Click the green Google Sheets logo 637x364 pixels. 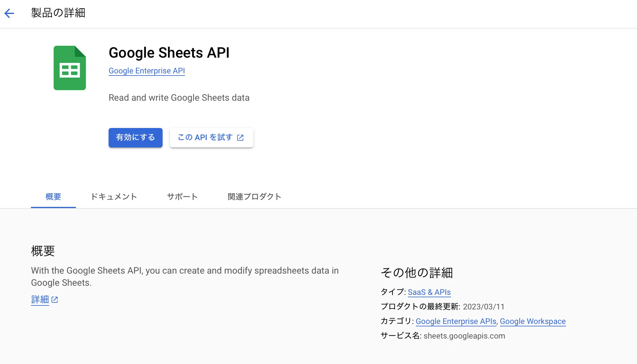70,68
